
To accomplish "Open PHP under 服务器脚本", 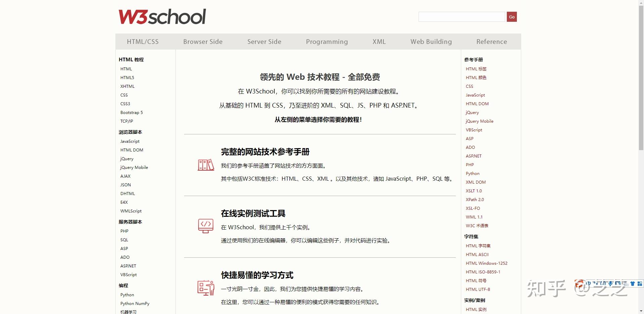I will point(124,231).
